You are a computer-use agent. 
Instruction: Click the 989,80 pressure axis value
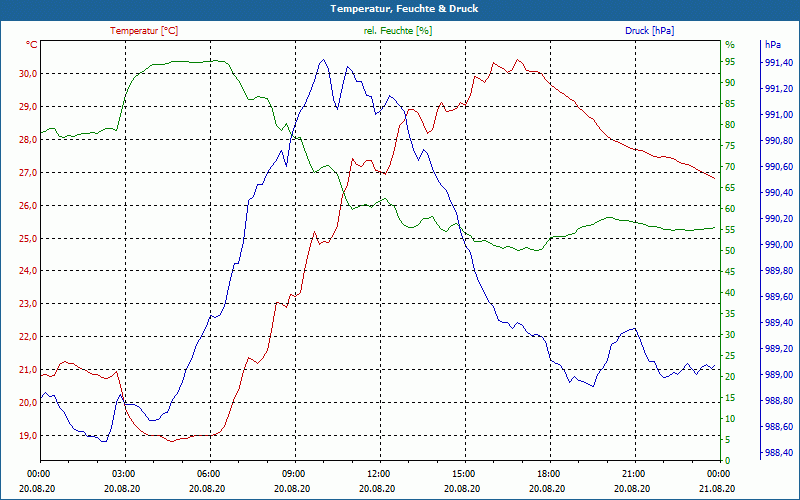[779, 271]
